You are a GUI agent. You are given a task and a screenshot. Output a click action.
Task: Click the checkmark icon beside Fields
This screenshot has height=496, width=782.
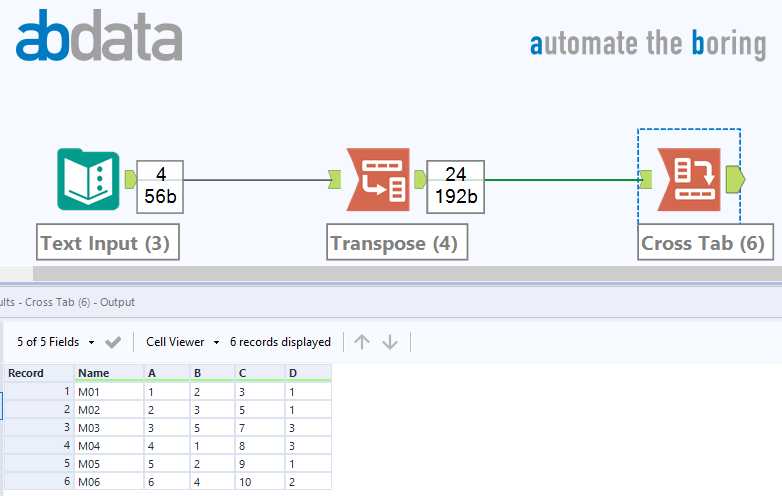point(113,342)
